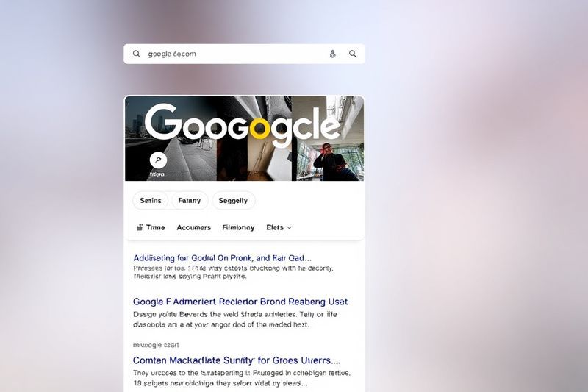Click the round white icon on the banner
The image size is (588, 392).
click(x=158, y=160)
